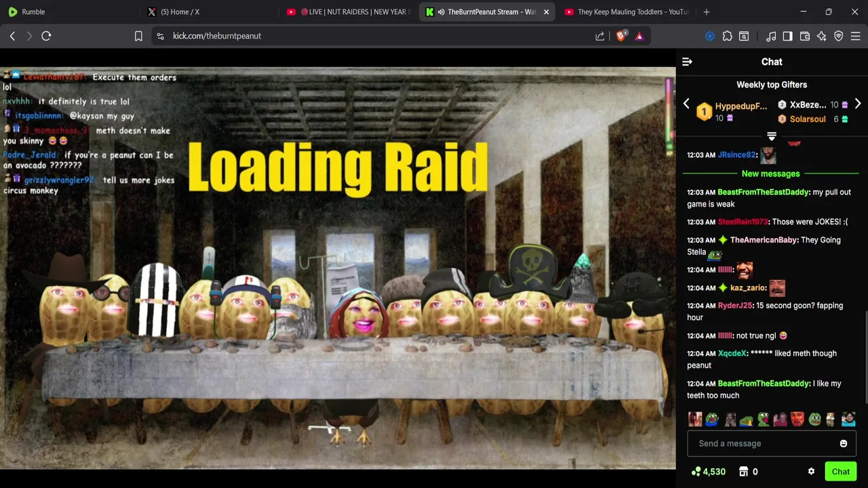Switch to They Keep Mauling Toddlers tab
868x488 pixels.
[x=625, y=12]
